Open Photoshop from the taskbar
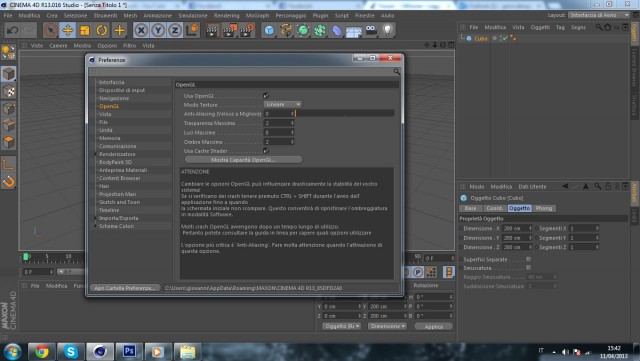Viewport: 640px width, 361px height. 129,351
